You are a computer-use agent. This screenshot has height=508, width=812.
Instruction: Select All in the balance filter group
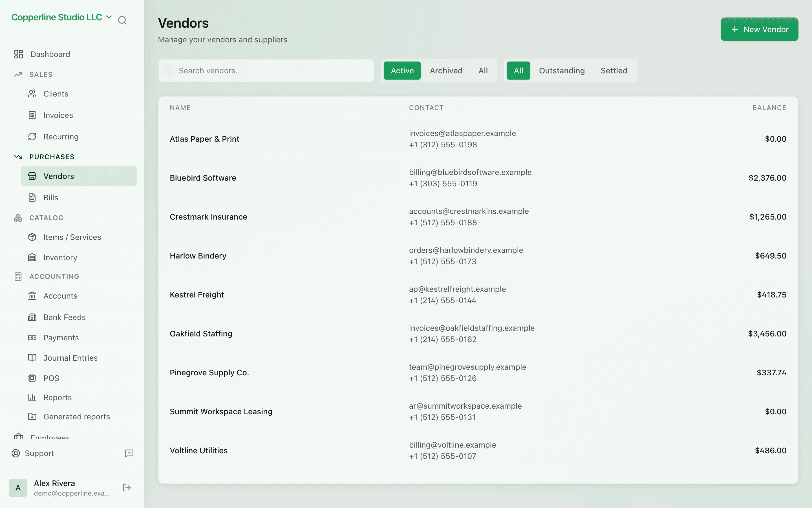pyautogui.click(x=518, y=71)
